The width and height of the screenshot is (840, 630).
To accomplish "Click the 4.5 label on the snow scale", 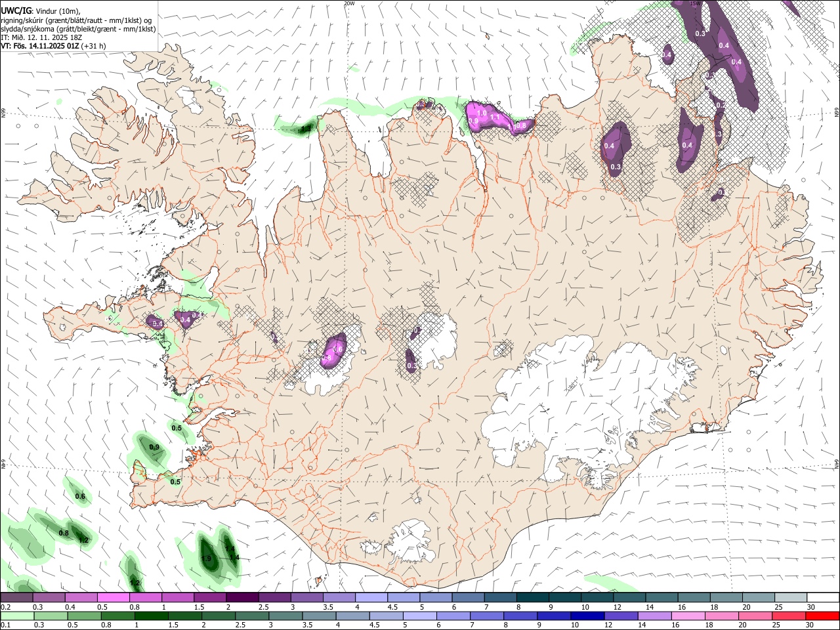I will [x=392, y=607].
